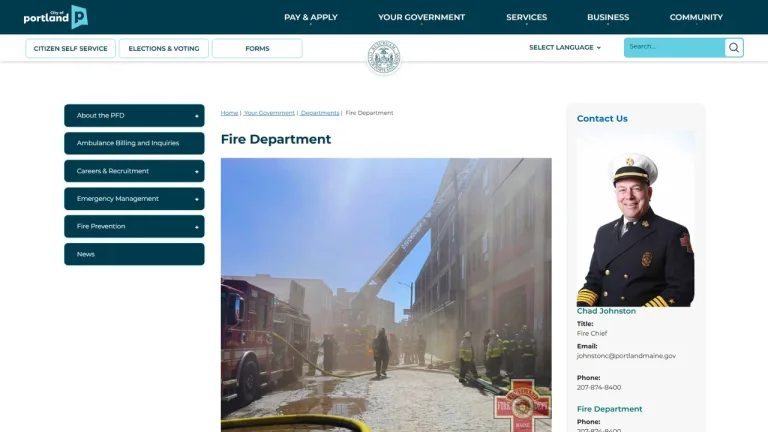
Task: Open the About the PFD sidebar item
Action: pyautogui.click(x=134, y=116)
